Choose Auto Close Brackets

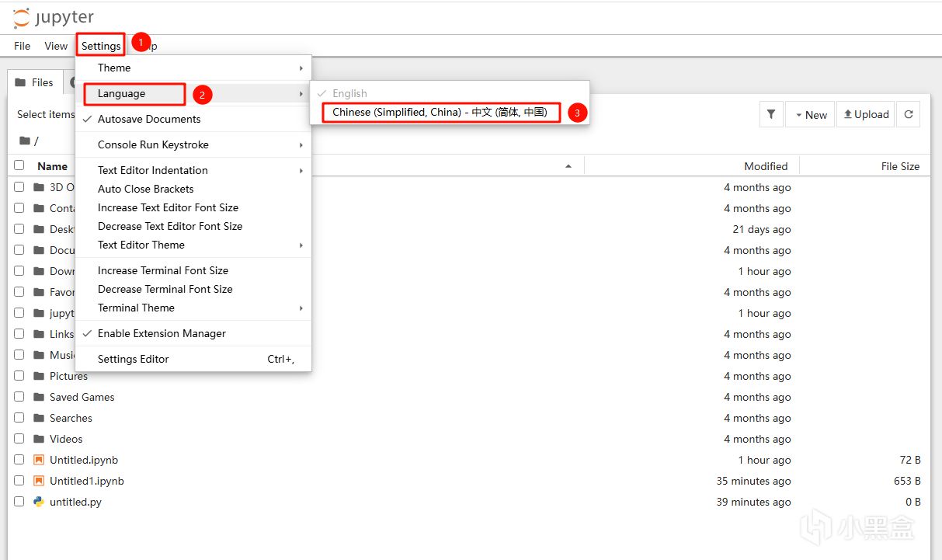(x=193, y=189)
